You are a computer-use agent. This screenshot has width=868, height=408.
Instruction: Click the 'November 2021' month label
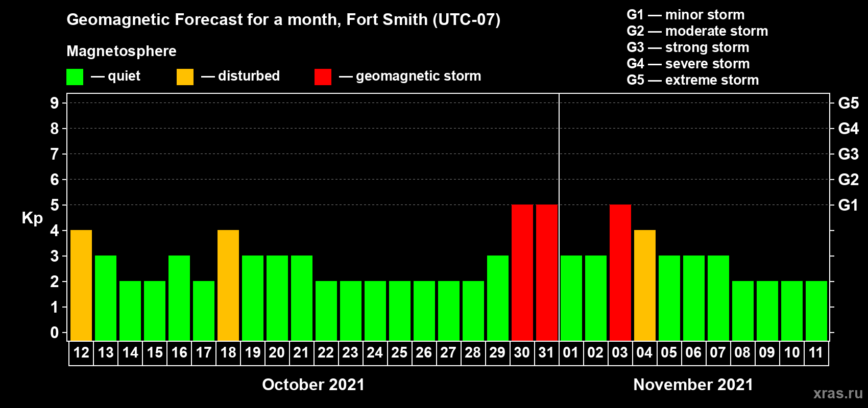(693, 385)
